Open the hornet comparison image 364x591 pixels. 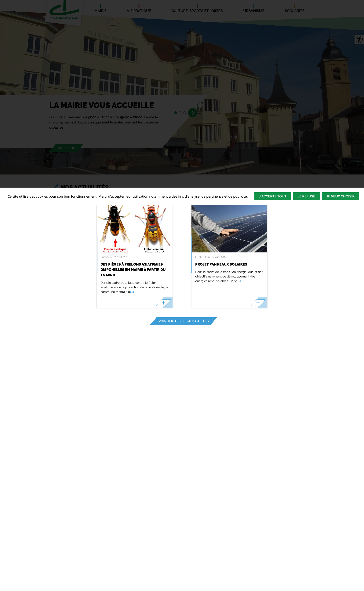(135, 229)
